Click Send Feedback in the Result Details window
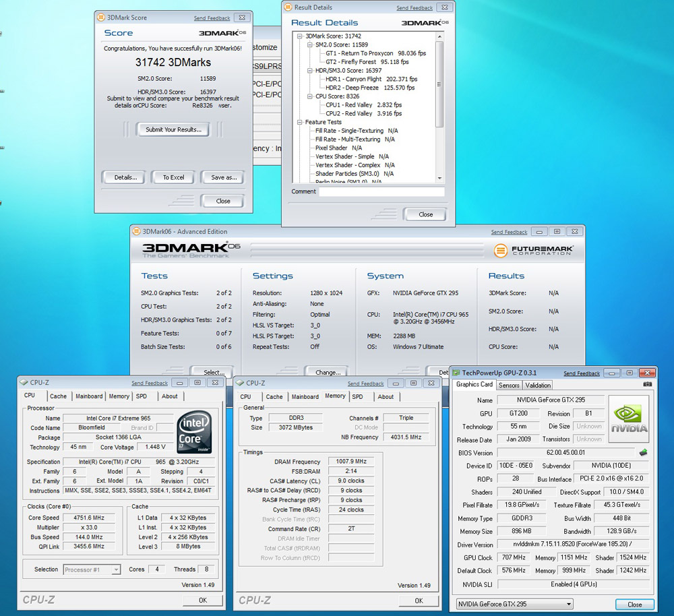The image size is (674, 616). coord(415,7)
